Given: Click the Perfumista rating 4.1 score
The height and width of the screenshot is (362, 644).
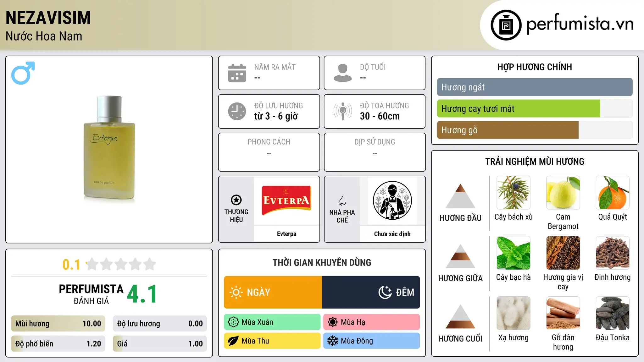Looking at the screenshot, I should coord(142,294).
